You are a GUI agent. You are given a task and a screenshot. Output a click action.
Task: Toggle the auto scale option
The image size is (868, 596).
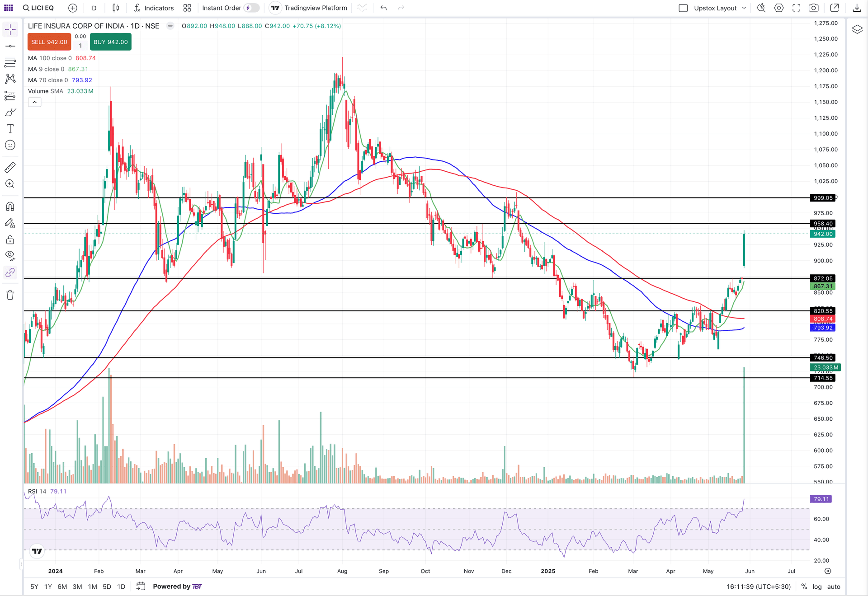[x=834, y=587]
